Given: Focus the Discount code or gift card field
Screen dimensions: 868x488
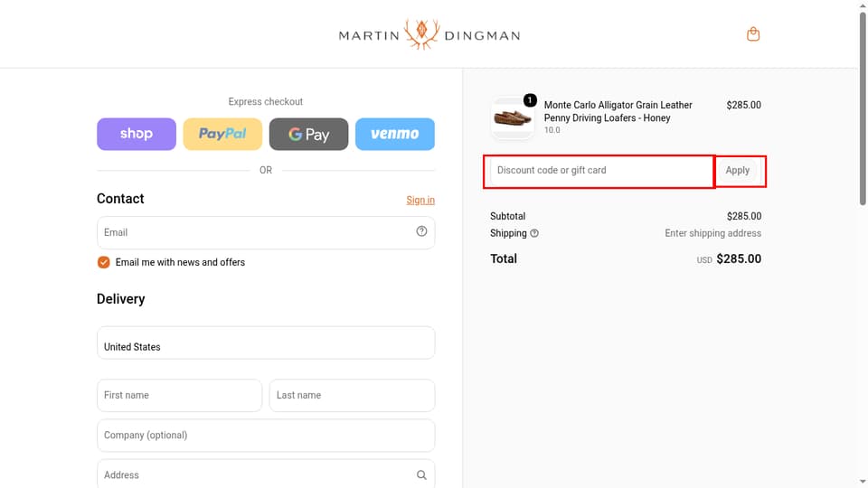Looking at the screenshot, I should (x=601, y=171).
